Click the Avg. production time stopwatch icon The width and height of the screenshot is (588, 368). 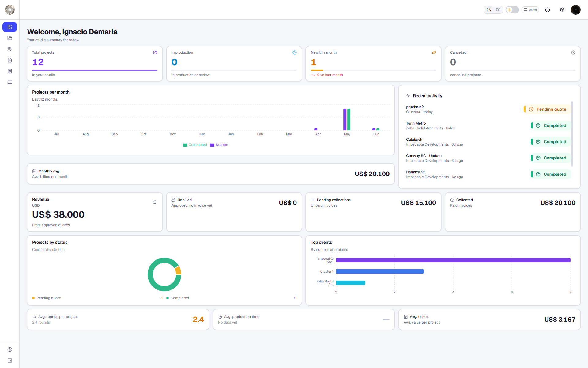coord(220,317)
